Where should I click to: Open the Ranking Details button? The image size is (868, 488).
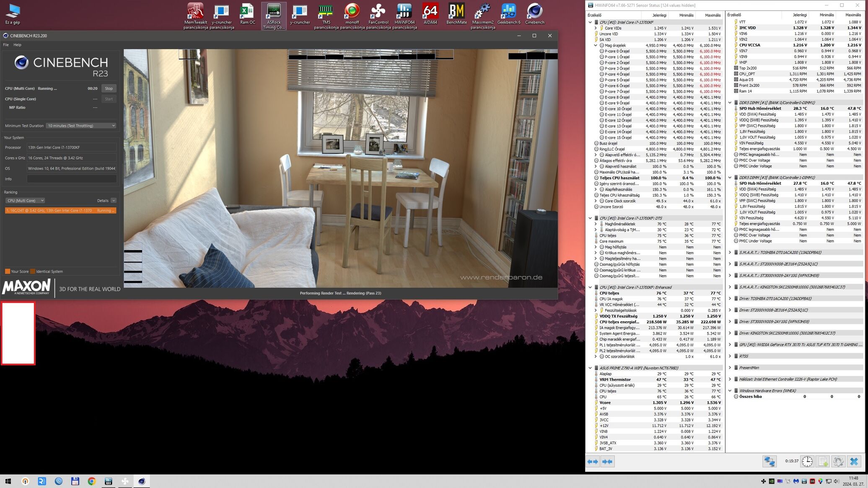pyautogui.click(x=103, y=201)
